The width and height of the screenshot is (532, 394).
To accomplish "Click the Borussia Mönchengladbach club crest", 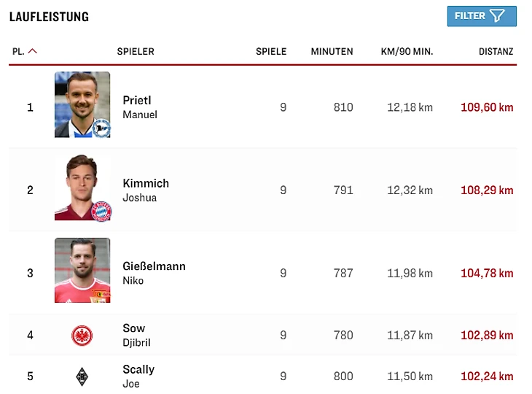I will [x=82, y=376].
